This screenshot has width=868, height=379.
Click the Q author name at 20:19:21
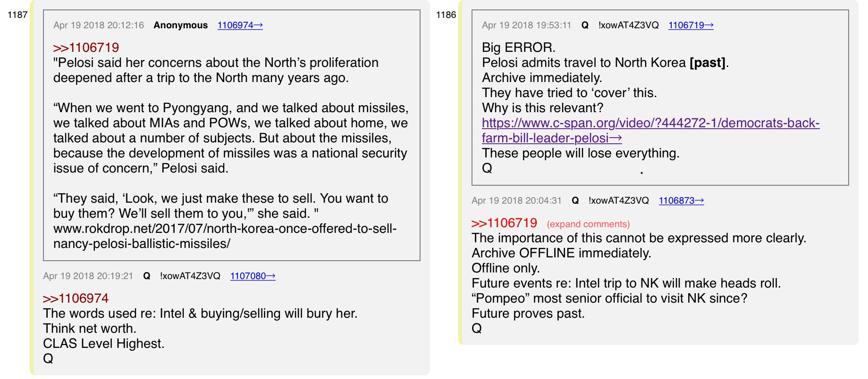pos(146,276)
